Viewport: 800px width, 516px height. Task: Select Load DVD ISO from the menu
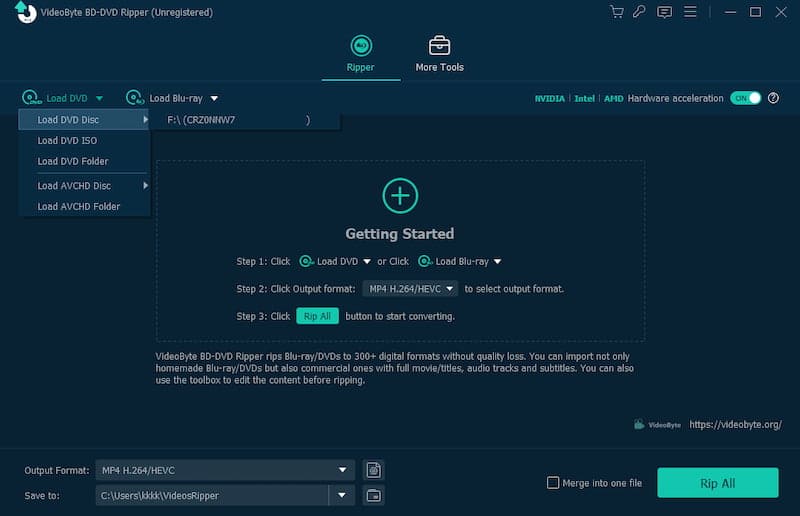(x=67, y=141)
